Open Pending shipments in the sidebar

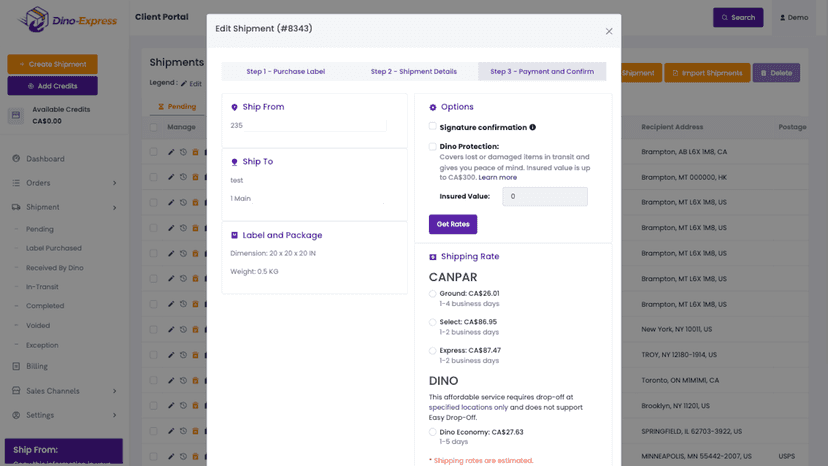point(40,229)
